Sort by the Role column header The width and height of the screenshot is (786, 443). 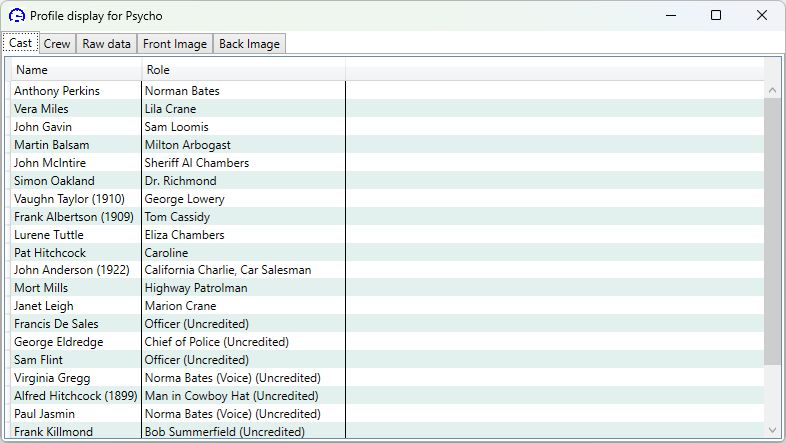pyautogui.click(x=244, y=70)
